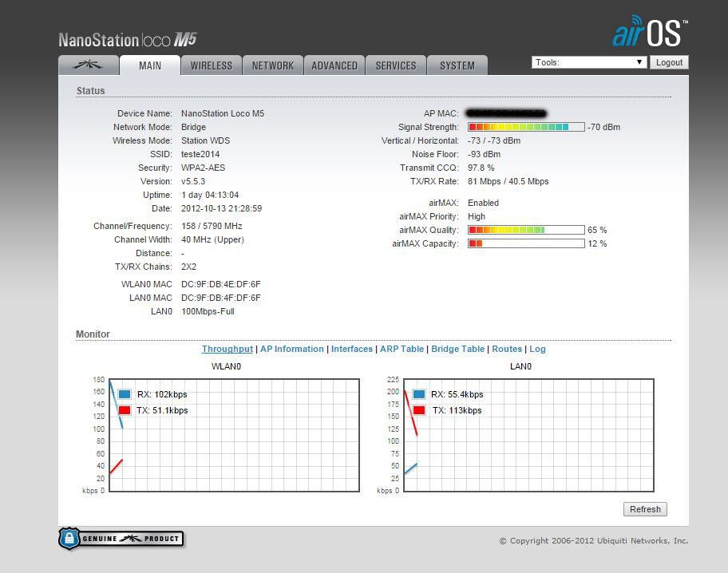Click the TX/RX Chains value 2X2

point(188,267)
